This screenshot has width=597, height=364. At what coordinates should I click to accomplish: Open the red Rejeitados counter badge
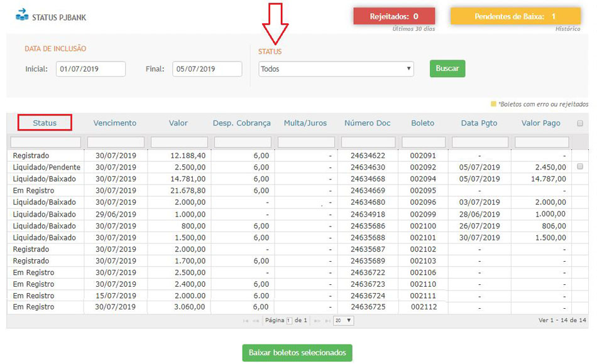click(x=394, y=16)
